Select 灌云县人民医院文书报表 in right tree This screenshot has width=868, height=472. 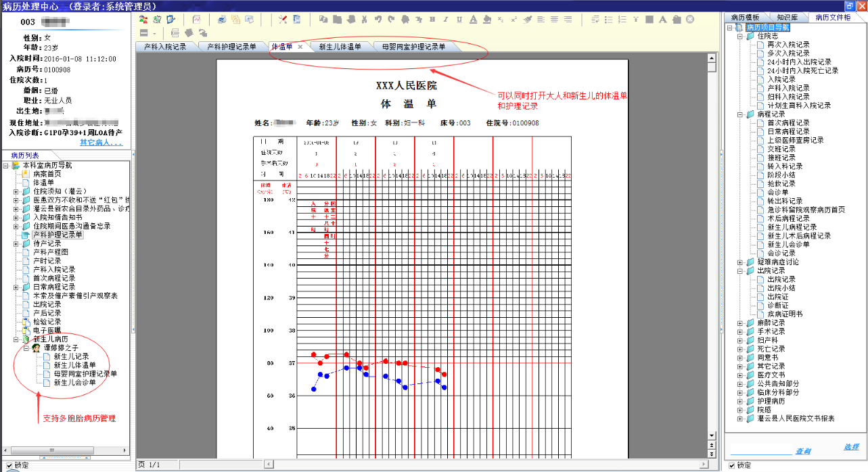pyautogui.click(x=796, y=419)
